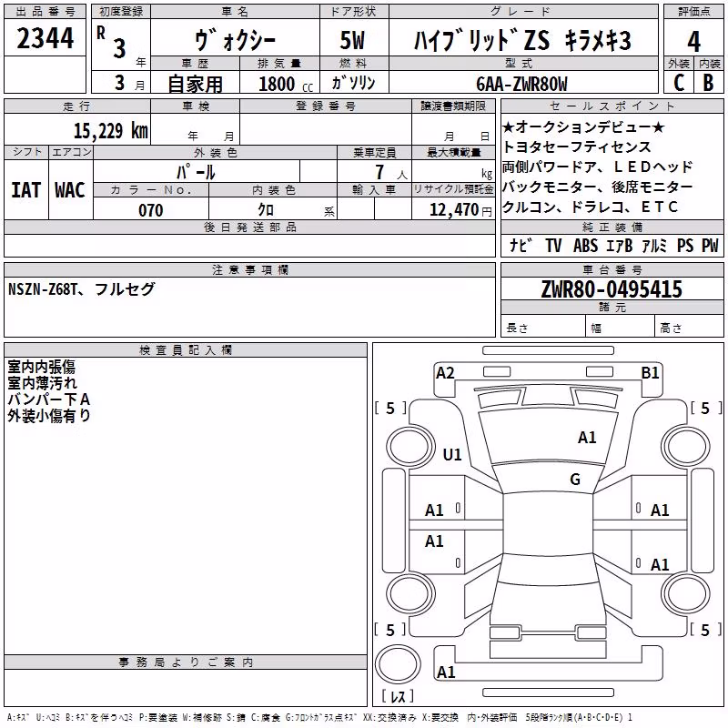
Task: Select the exterior color パール
Action: [196, 172]
